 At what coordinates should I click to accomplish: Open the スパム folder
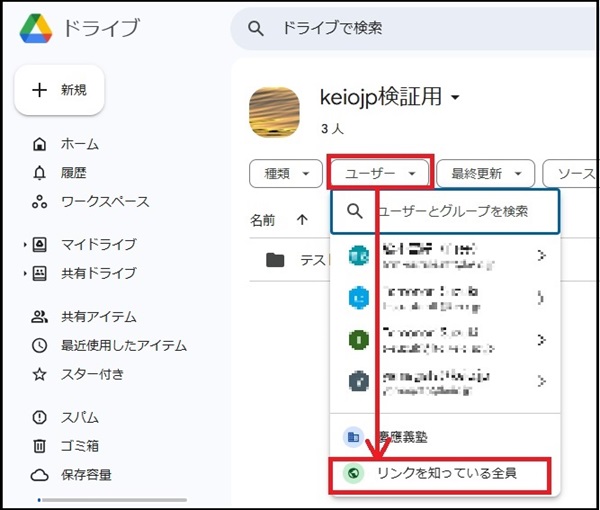pyautogui.click(x=79, y=418)
